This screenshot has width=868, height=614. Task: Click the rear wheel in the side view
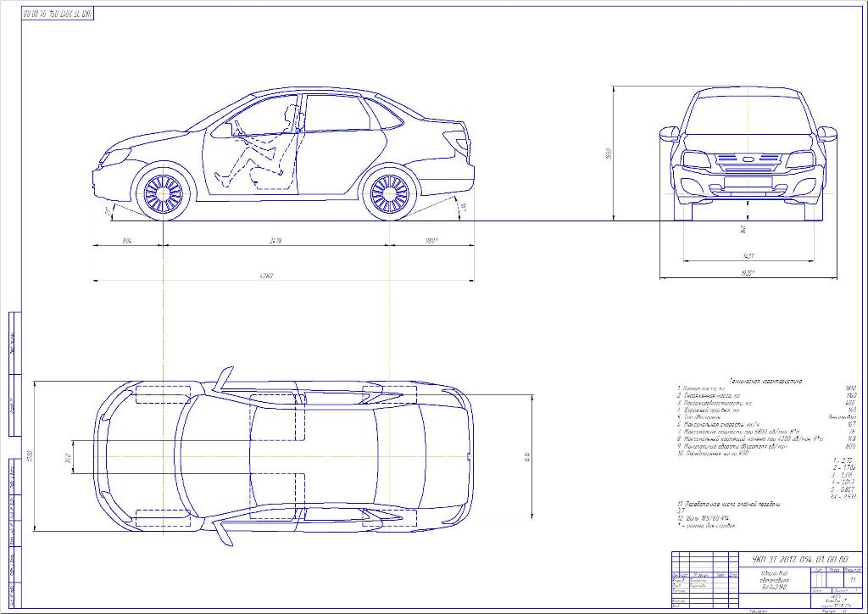[390, 193]
